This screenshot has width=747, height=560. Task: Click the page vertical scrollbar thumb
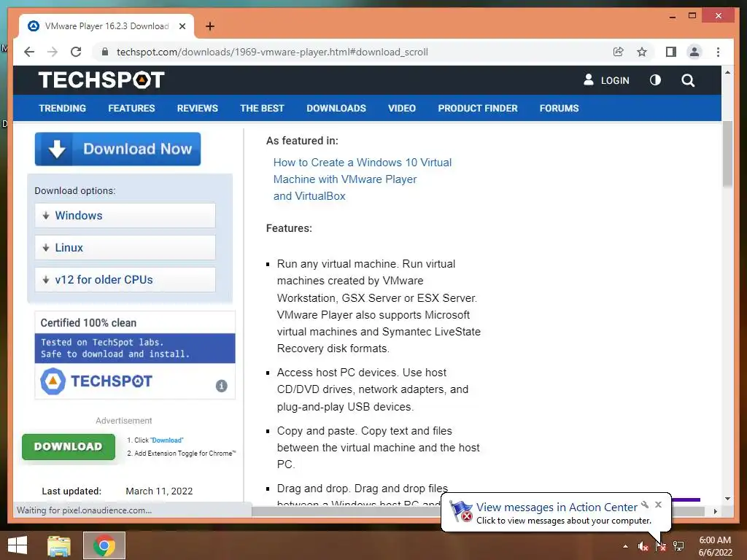(727, 154)
